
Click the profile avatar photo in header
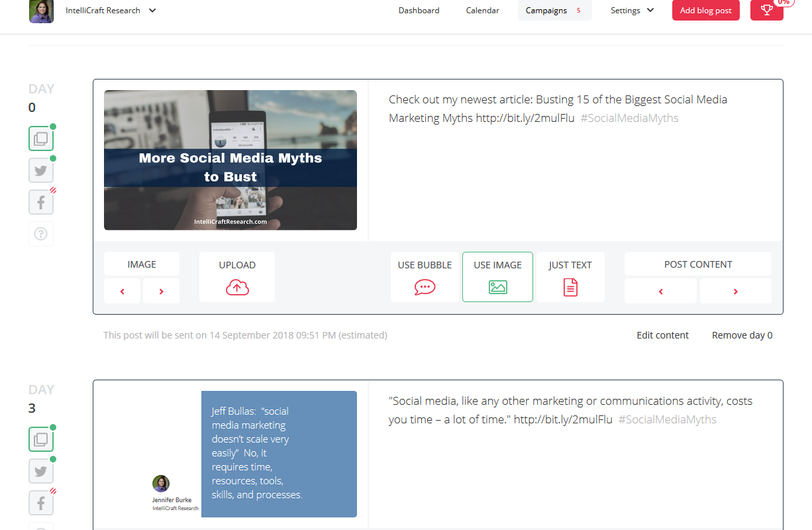pyautogui.click(x=41, y=11)
